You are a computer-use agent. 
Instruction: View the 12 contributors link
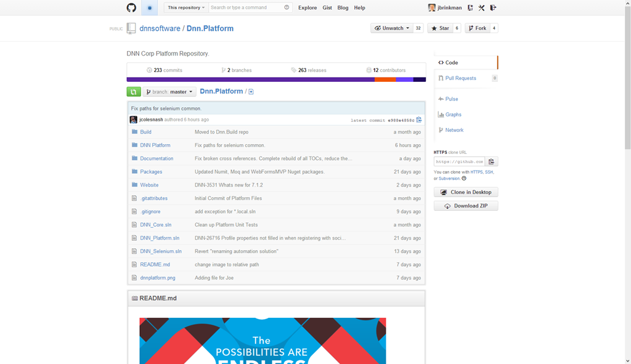click(x=386, y=70)
